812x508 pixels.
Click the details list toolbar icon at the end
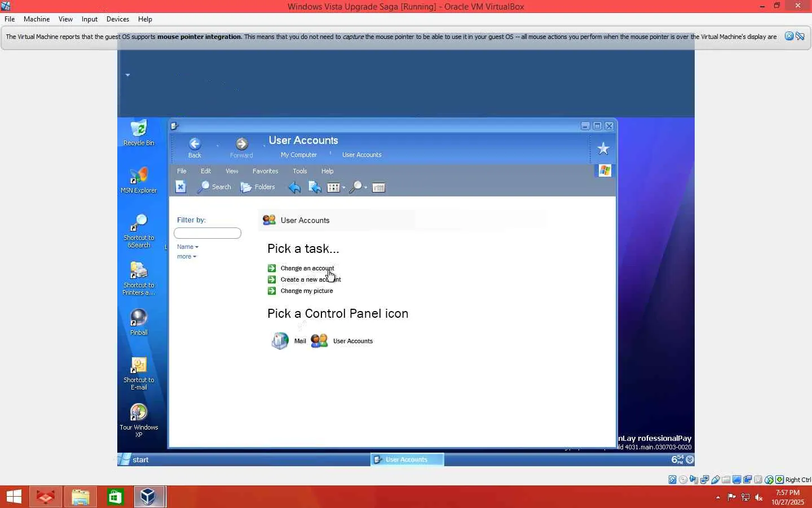click(379, 187)
